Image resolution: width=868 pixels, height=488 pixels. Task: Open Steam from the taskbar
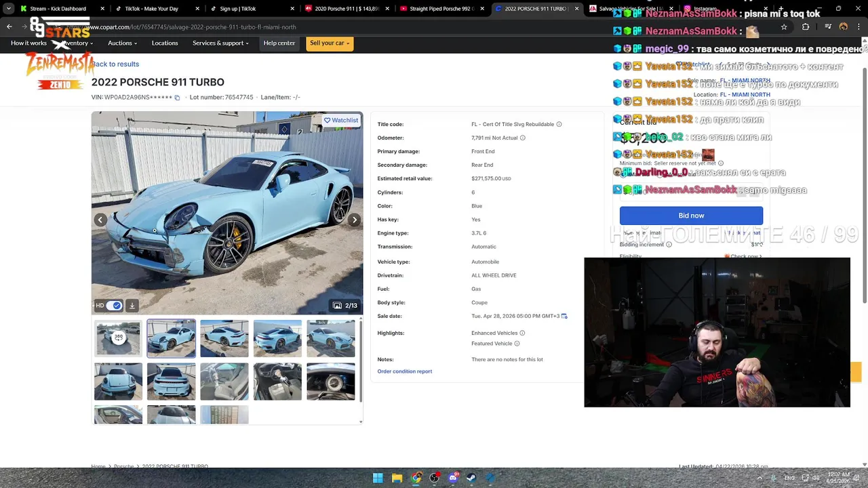pyautogui.click(x=471, y=478)
